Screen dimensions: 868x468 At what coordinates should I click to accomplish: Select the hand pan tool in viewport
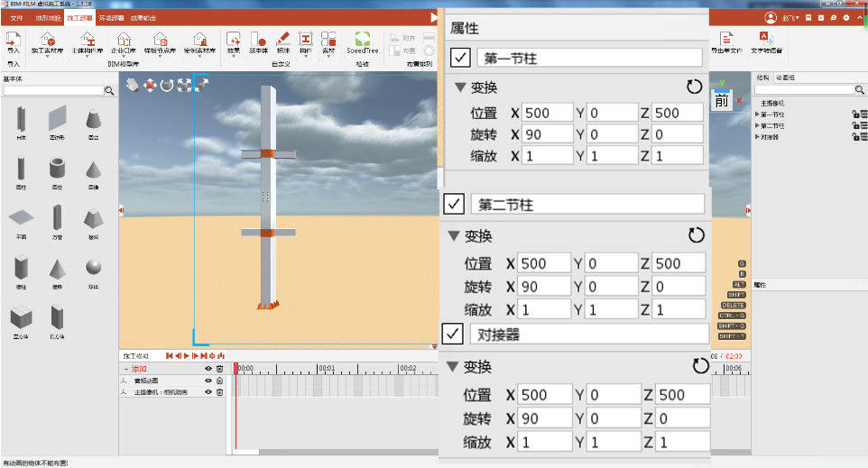[132, 85]
